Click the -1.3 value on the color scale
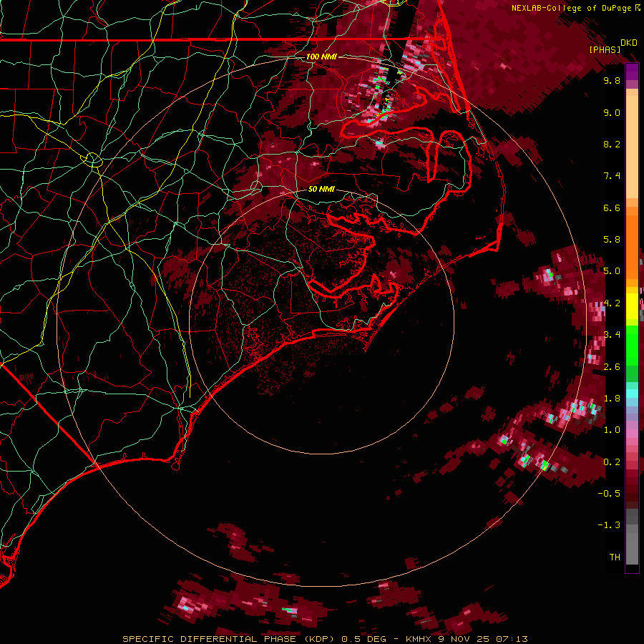This screenshot has width=644, height=644. [x=609, y=526]
